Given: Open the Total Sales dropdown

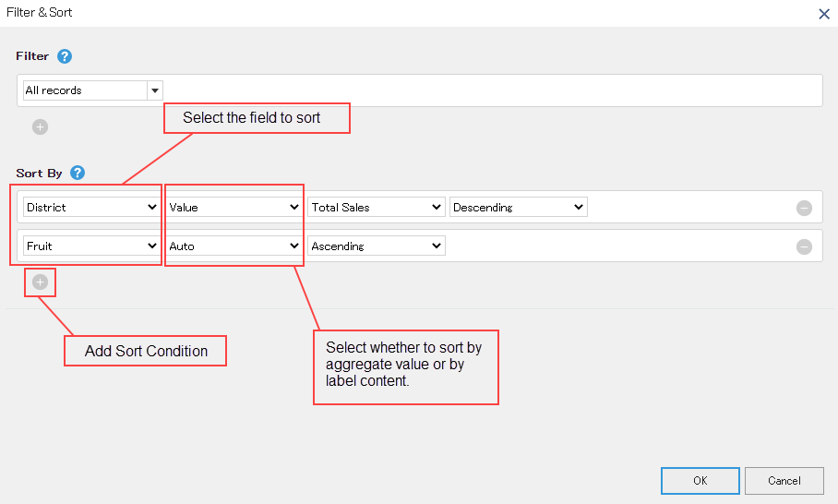Looking at the screenshot, I should [x=377, y=208].
